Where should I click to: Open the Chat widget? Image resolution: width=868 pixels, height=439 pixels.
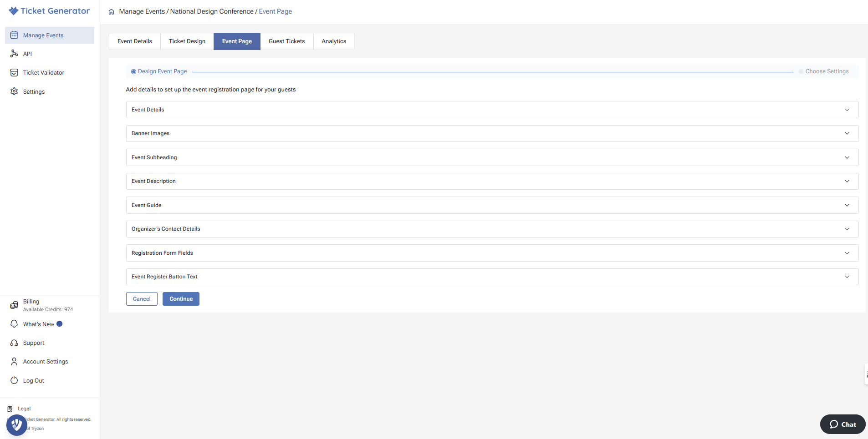(842, 424)
